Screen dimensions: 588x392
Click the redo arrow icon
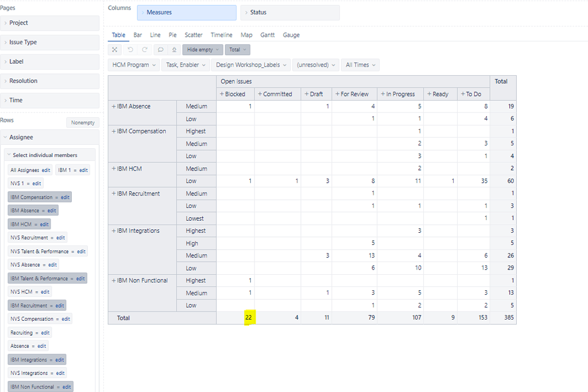[144, 49]
